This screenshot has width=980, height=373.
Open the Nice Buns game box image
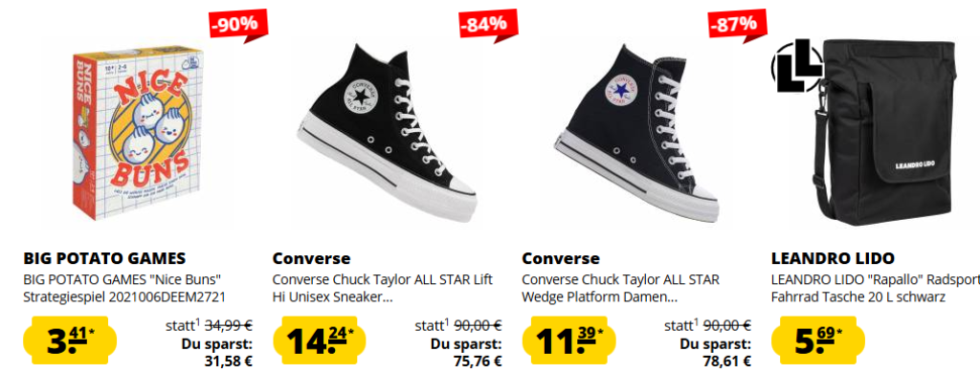(x=130, y=132)
